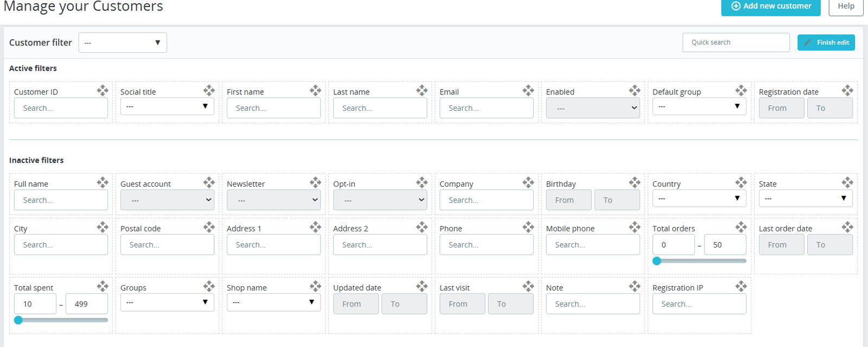Screen dimensions: 868x347
Task: Click the Birthday To field
Action: 617,200
